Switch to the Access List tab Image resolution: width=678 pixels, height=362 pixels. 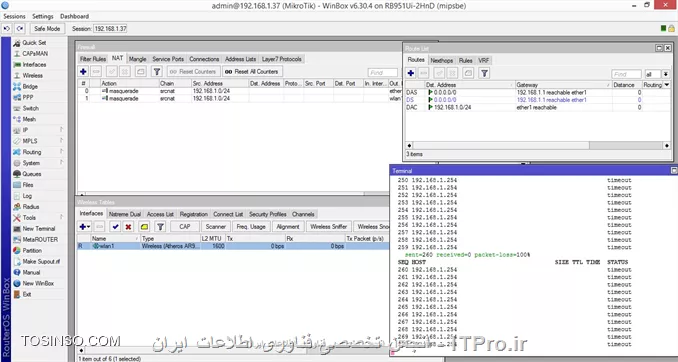tap(160, 214)
